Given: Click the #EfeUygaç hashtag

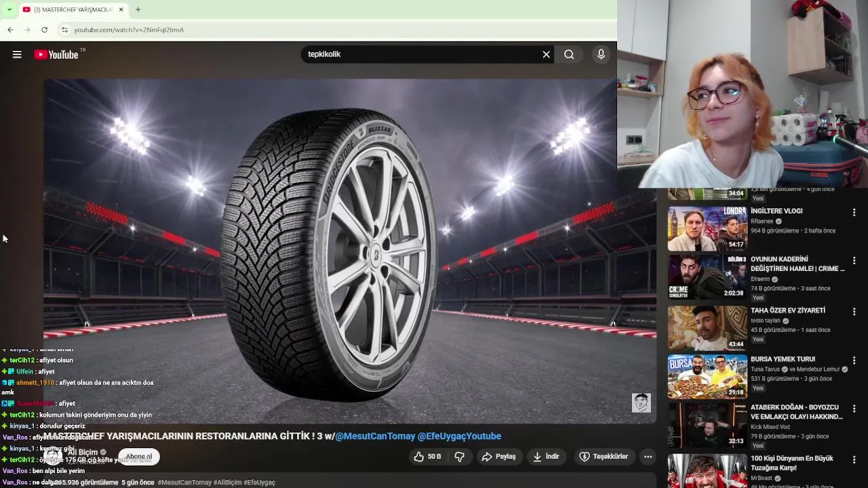Looking at the screenshot, I should click(259, 483).
